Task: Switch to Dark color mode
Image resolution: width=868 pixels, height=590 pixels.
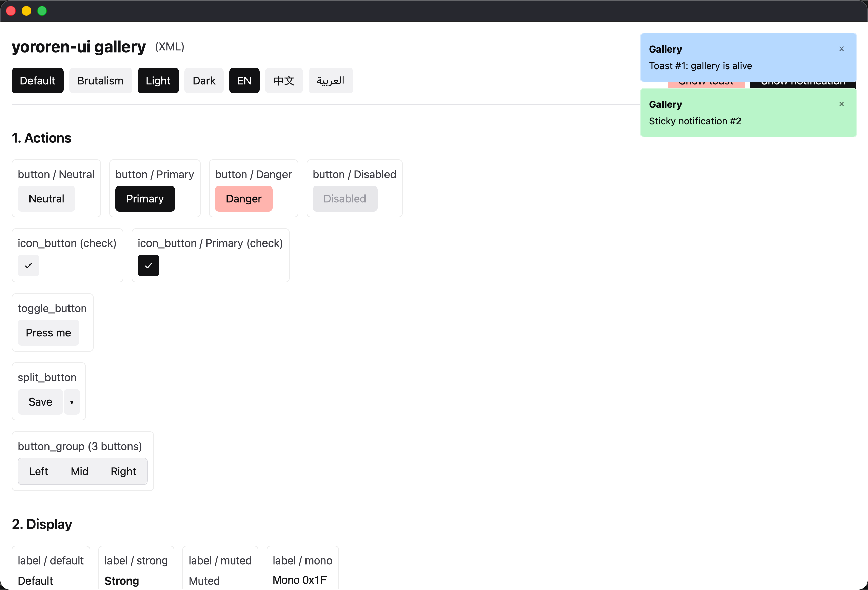Action: point(204,81)
